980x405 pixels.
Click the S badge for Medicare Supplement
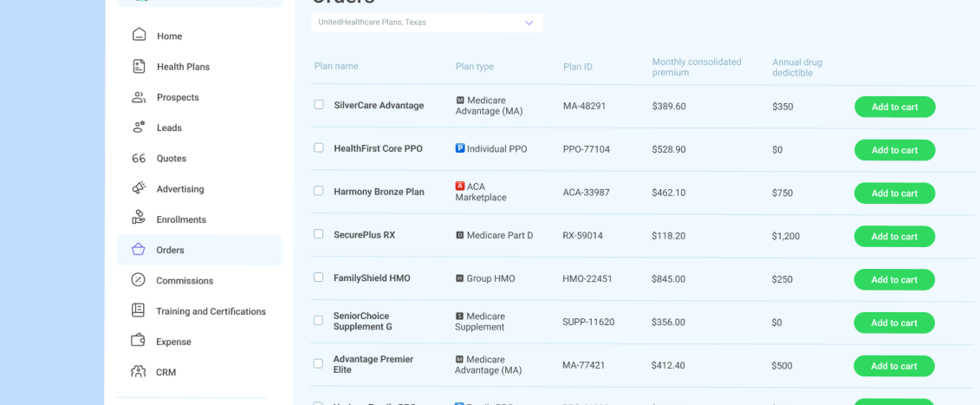click(459, 317)
